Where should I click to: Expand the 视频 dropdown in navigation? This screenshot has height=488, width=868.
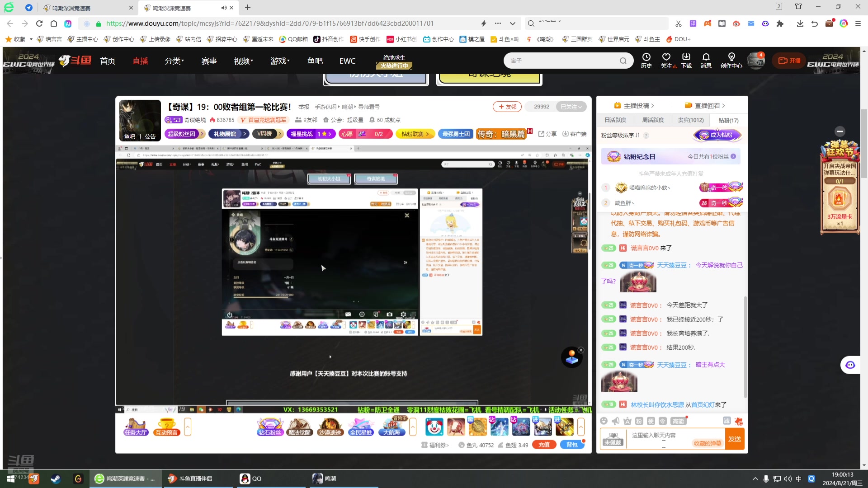point(244,61)
